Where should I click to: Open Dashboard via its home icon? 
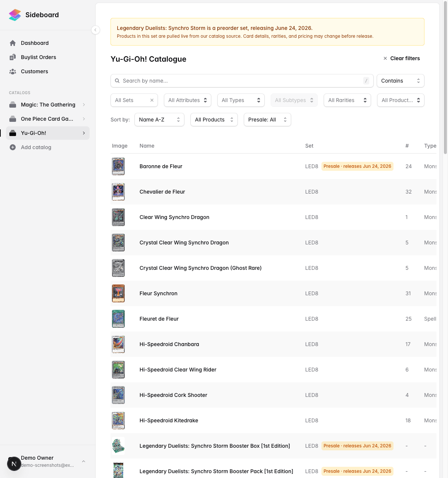(13, 43)
